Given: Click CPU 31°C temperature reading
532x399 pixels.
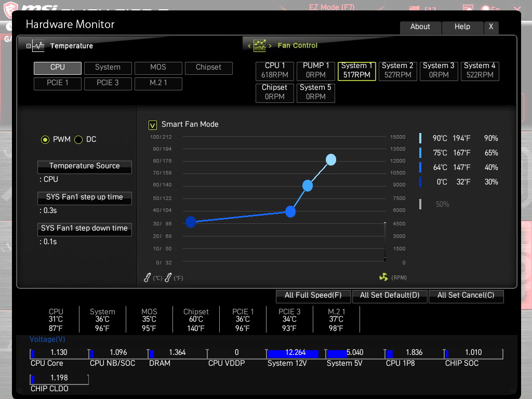Looking at the screenshot, I should pos(56,320).
